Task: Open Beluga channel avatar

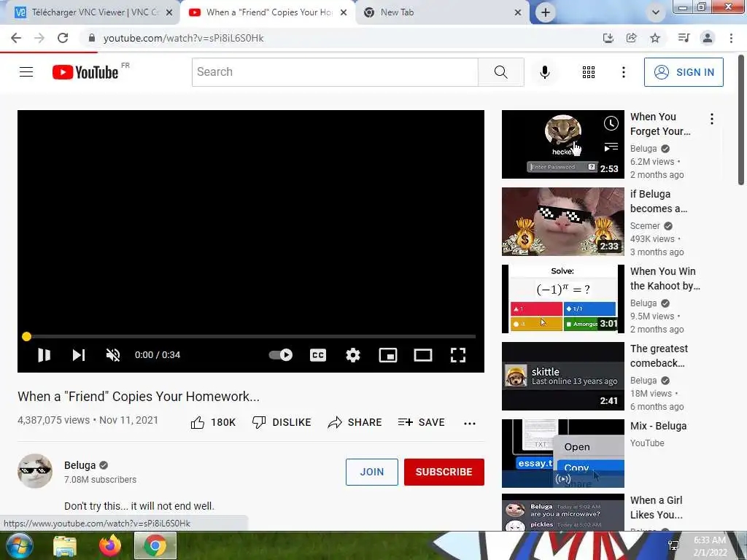Action: (35, 471)
